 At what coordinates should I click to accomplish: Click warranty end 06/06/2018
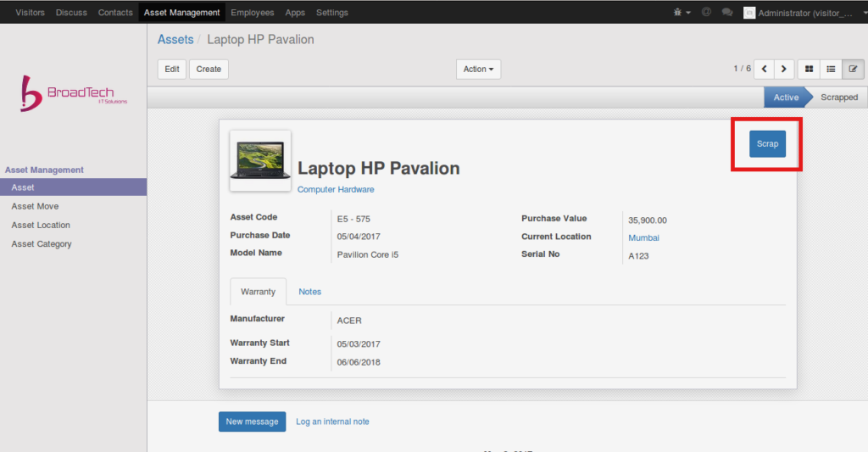tap(359, 362)
